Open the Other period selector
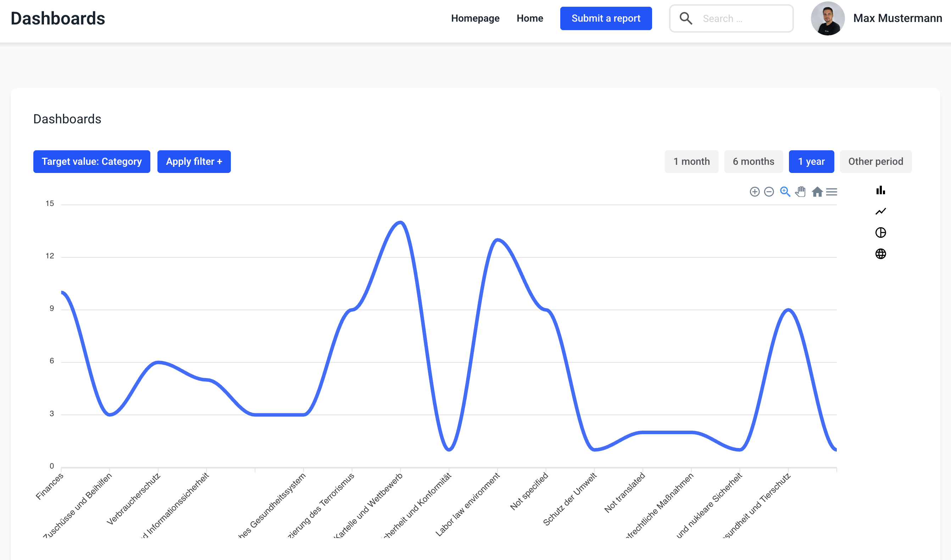Viewport: 951px width, 560px height. [875, 162]
